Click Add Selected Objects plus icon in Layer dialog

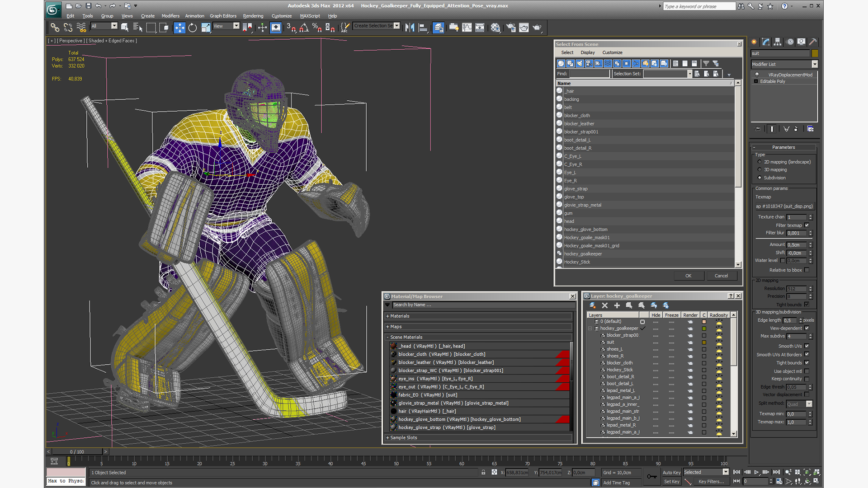(617, 305)
